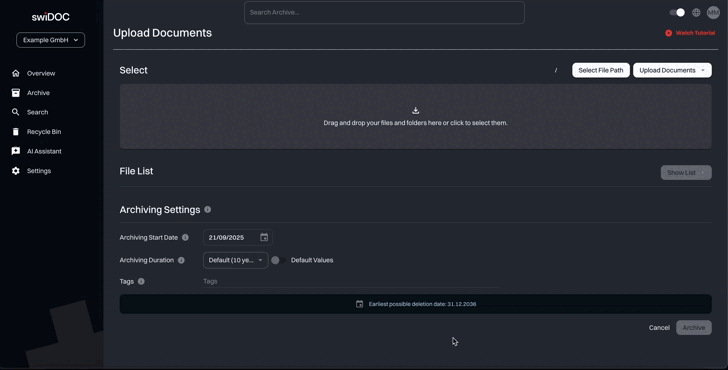Click info icon next to Archiving Settings
728x370 pixels.
(208, 209)
